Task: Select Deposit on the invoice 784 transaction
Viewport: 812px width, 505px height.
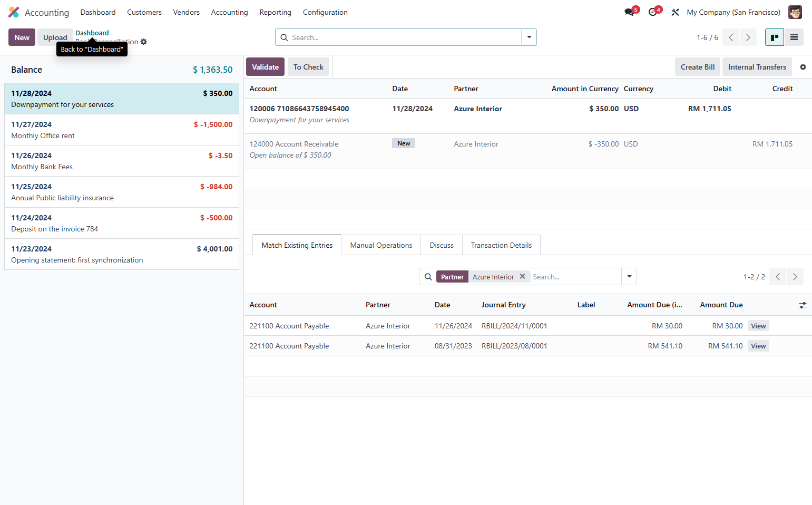Action: pos(122,223)
